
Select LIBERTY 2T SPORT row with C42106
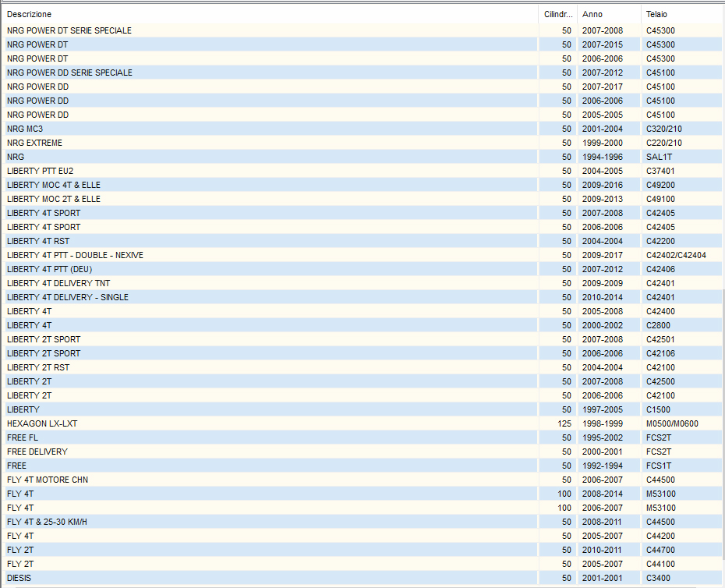pyautogui.click(x=362, y=353)
